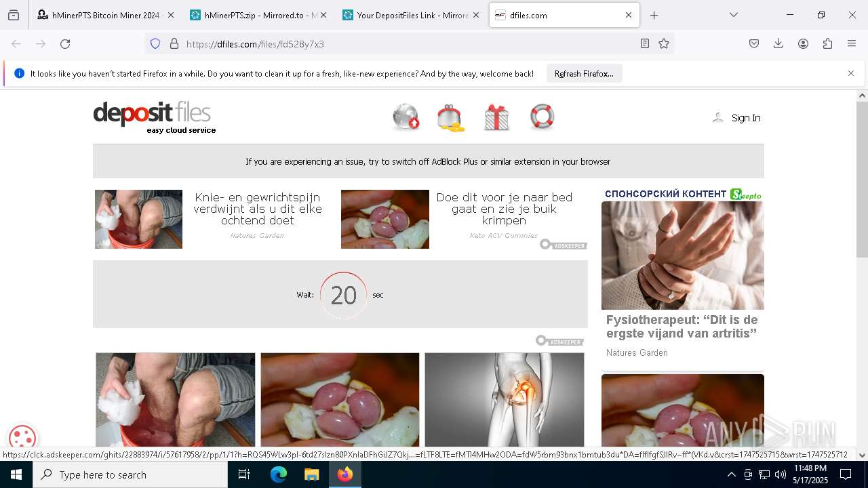Click the large knees in bucket ad image in the bottom row
This screenshot has width=868, height=488.
pos(176,399)
